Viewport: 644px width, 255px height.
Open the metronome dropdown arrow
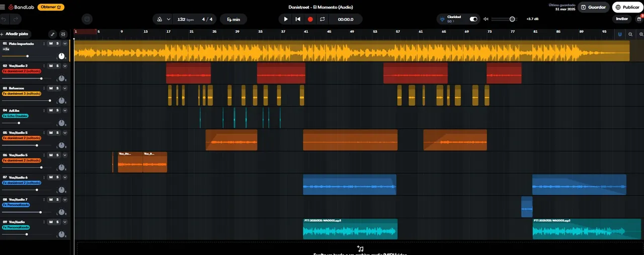(169, 19)
